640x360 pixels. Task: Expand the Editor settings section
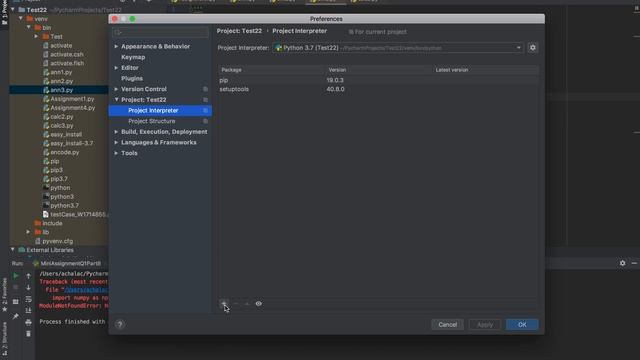116,68
